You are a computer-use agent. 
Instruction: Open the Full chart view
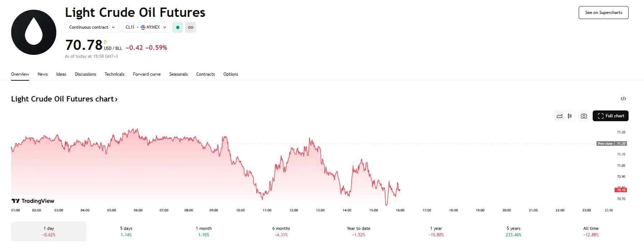[610, 116]
